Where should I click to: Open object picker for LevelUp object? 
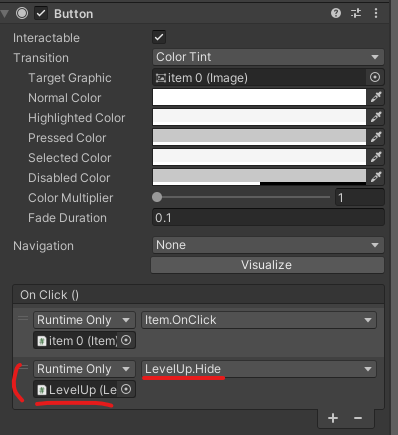[126, 389]
